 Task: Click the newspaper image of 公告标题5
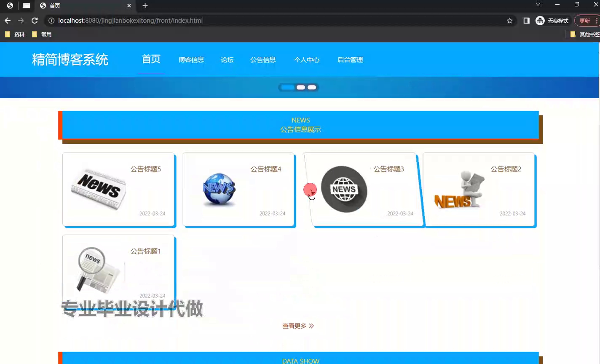99,189
